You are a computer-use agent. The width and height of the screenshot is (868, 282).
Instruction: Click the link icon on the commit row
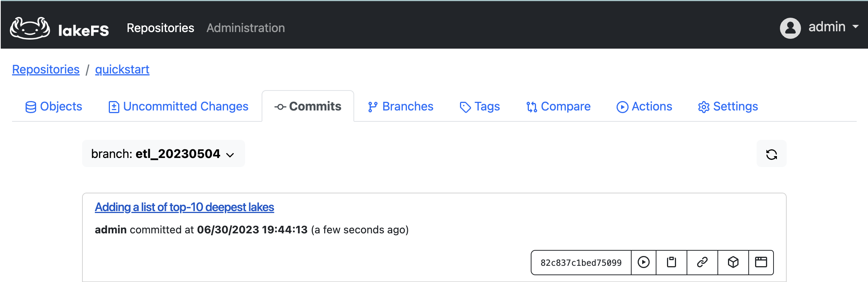click(x=702, y=262)
